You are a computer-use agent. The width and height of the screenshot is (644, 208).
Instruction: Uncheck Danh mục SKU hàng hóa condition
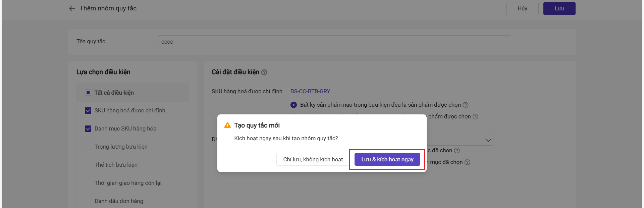pos(88,129)
